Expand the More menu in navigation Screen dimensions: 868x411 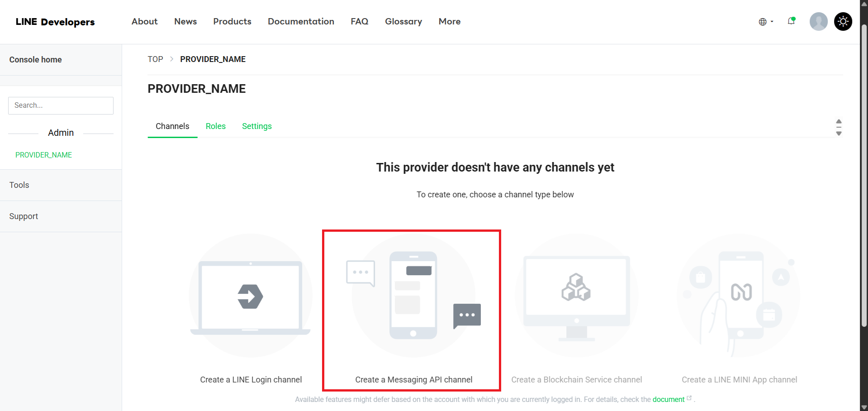pos(449,21)
